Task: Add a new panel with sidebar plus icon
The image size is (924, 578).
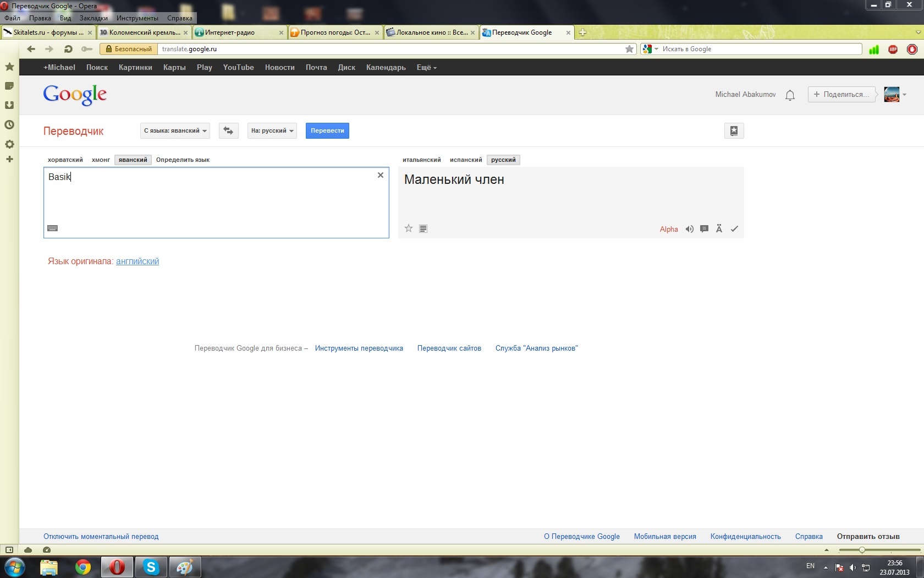Action: click(9, 159)
